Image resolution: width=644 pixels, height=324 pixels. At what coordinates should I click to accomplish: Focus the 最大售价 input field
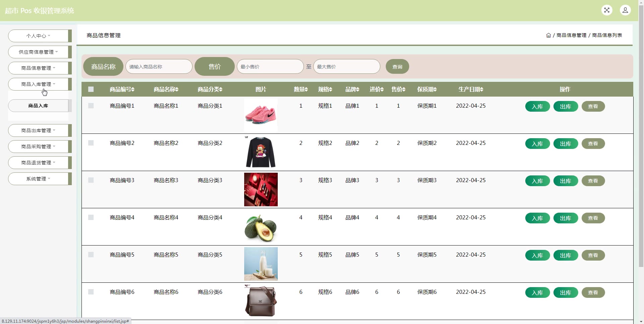pos(347,66)
